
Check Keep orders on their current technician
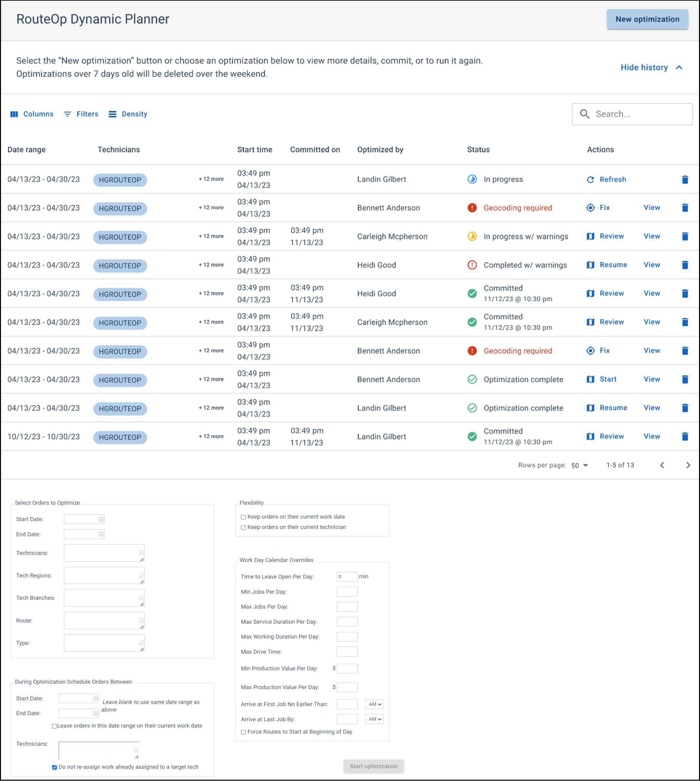tap(243, 528)
